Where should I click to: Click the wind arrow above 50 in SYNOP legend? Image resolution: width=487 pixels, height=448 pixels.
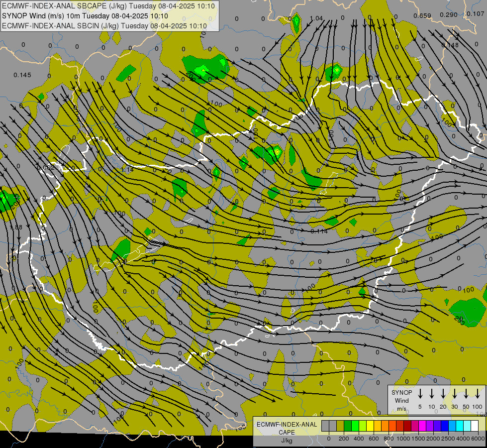[466, 394]
